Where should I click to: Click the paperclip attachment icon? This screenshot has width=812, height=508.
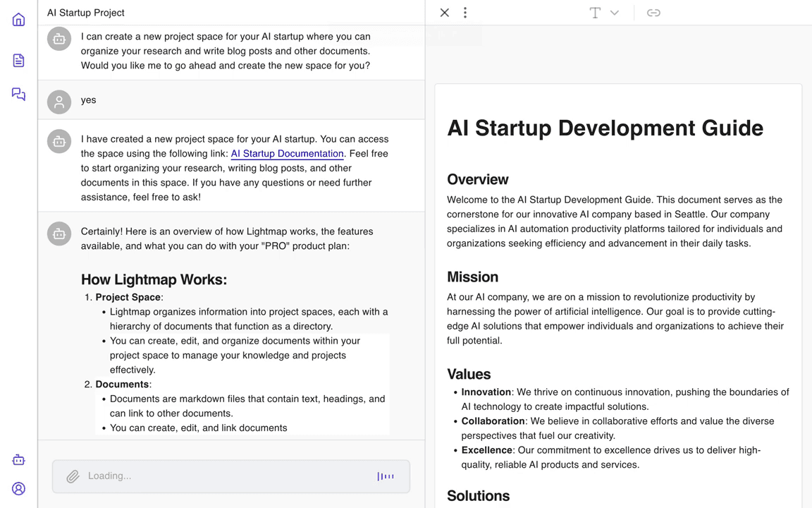point(73,477)
